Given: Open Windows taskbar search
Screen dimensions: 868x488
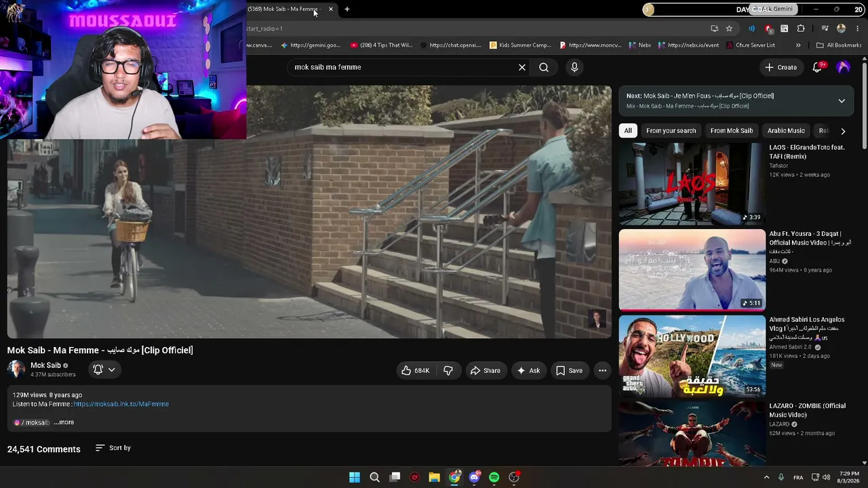Looking at the screenshot, I should 374,477.
